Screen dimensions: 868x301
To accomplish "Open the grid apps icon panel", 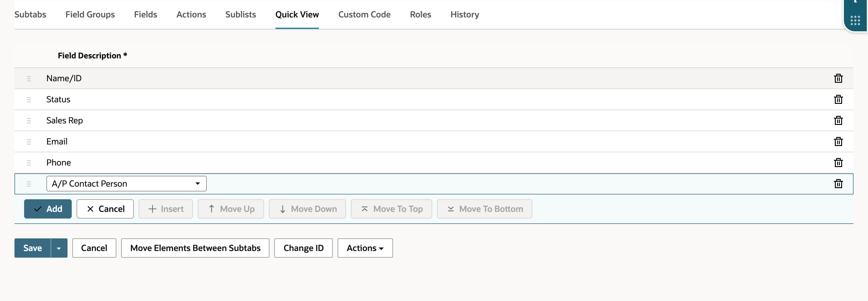I will pos(855,20).
